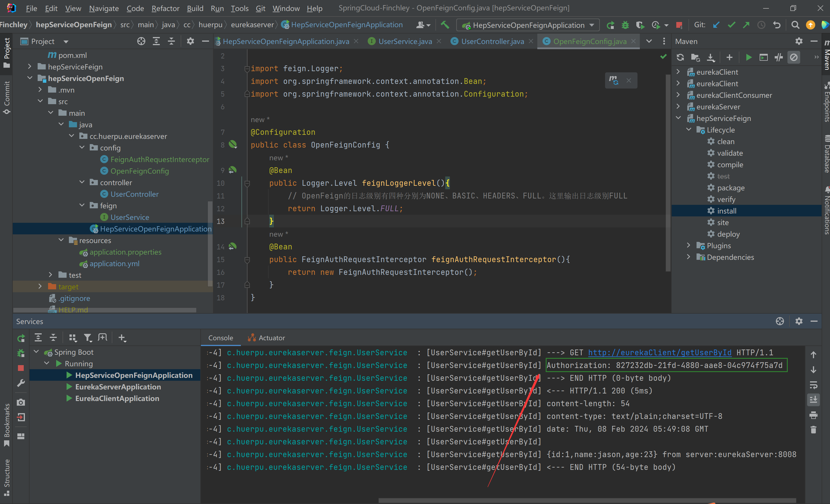The height and width of the screenshot is (504, 830).
Task: Show hidden editor tabs dropdown
Action: (x=649, y=41)
